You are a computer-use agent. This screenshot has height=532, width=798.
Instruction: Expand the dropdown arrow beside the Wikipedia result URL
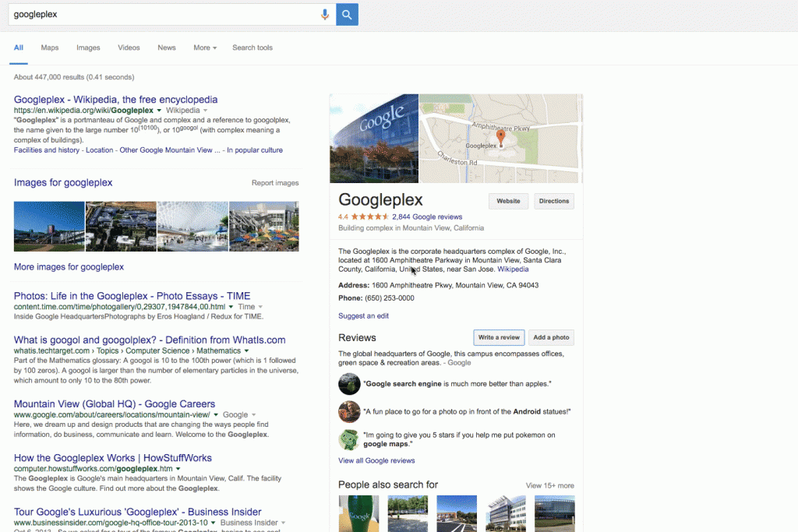(x=159, y=110)
